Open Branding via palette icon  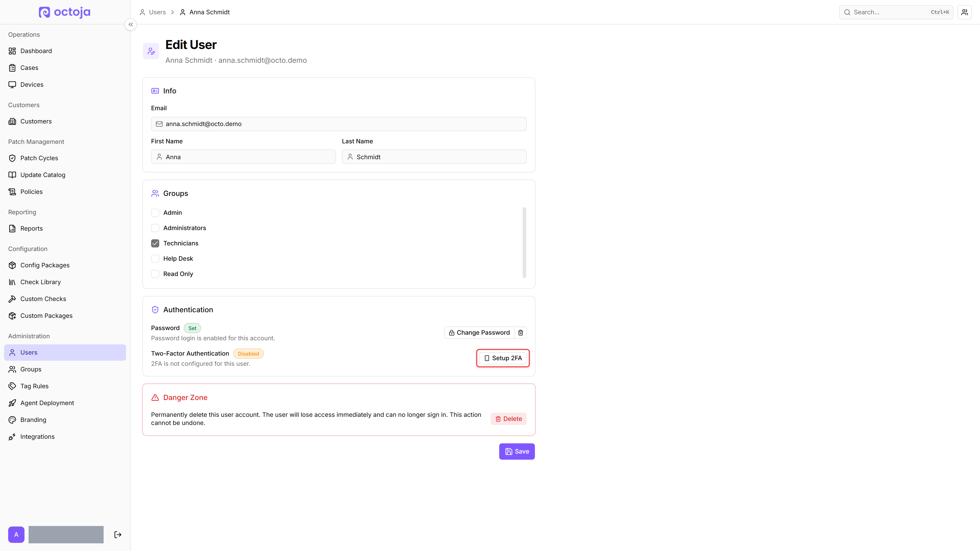coord(12,420)
